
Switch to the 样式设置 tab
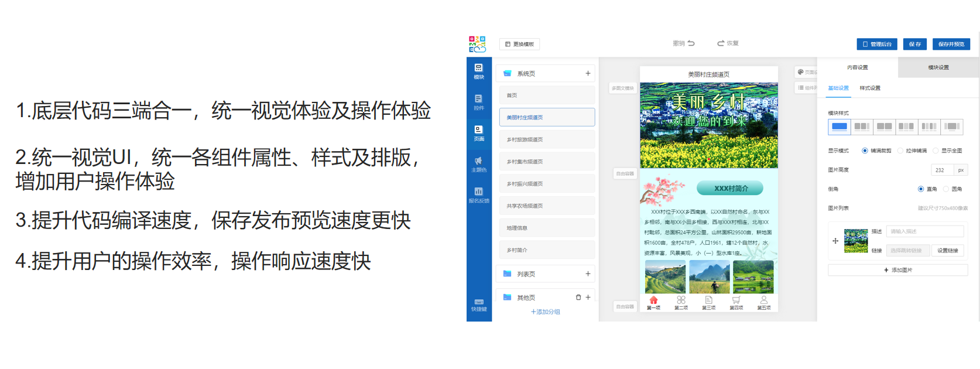869,88
